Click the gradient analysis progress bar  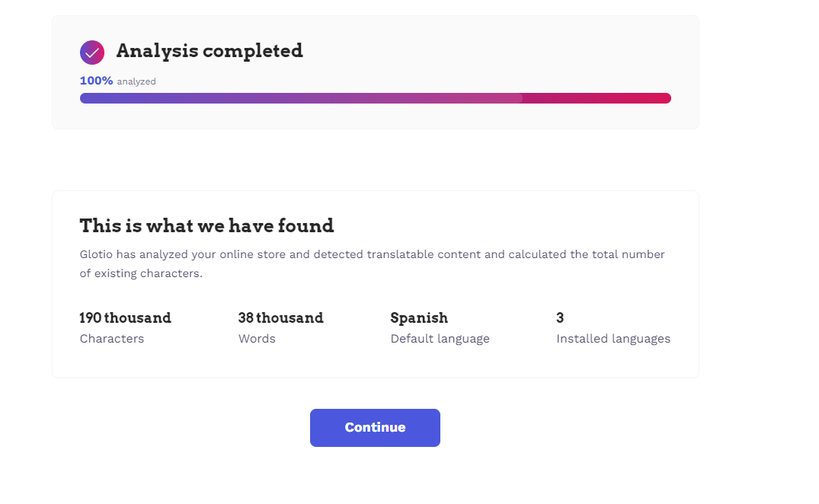tap(375, 98)
